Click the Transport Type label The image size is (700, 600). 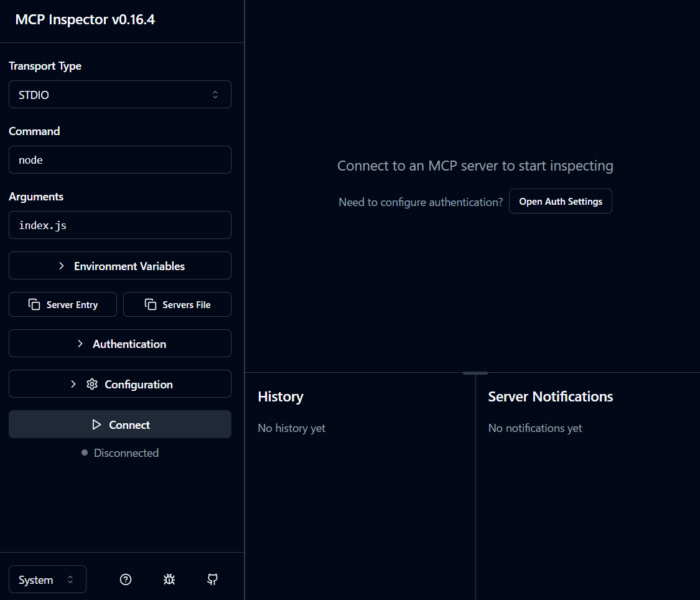pos(45,66)
